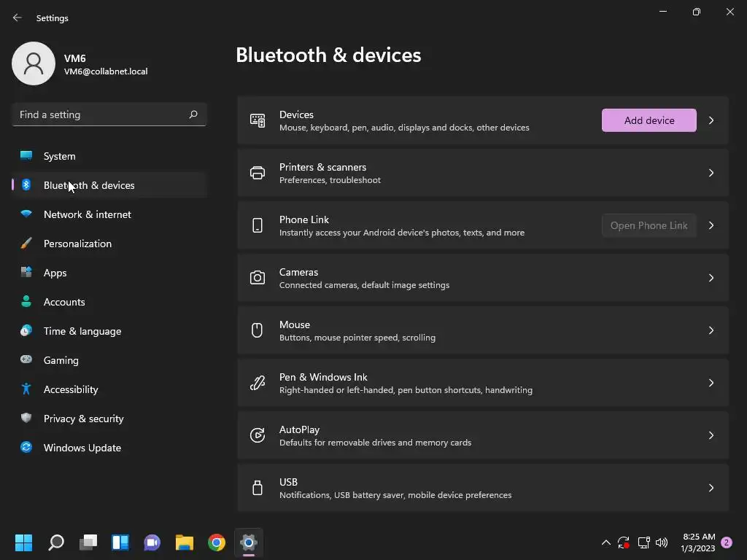Image resolution: width=747 pixels, height=560 pixels.
Task: Expand the Printers & scanners chevron
Action: [x=711, y=173]
